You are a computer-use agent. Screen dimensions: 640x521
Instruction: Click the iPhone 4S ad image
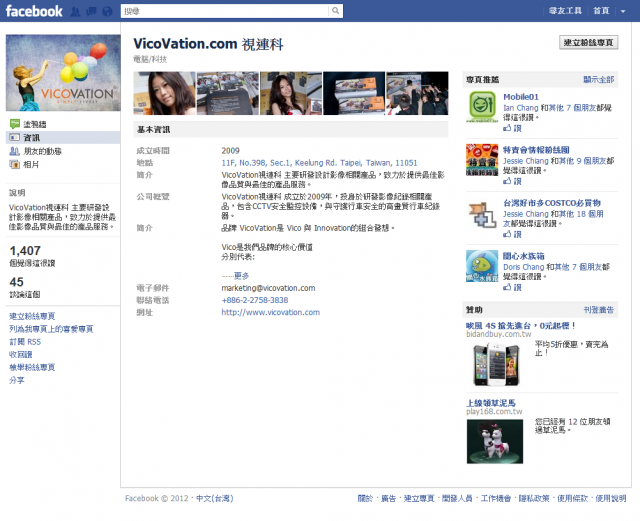coord(496,365)
